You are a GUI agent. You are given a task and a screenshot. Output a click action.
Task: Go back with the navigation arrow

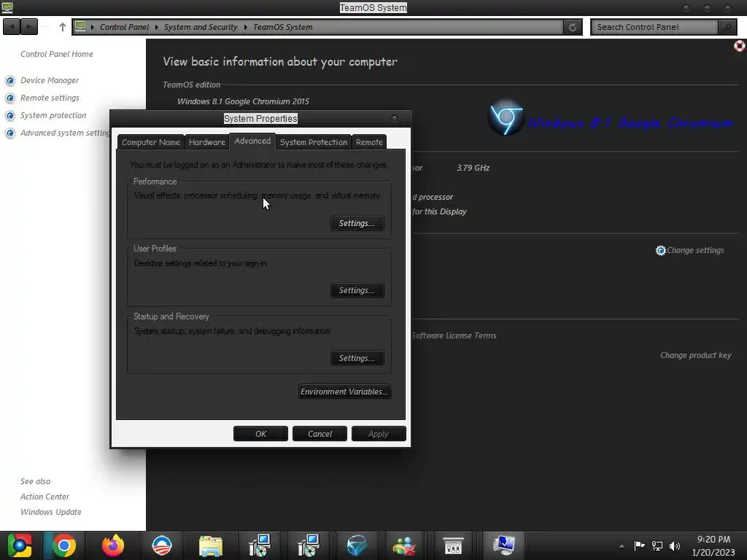tap(12, 27)
